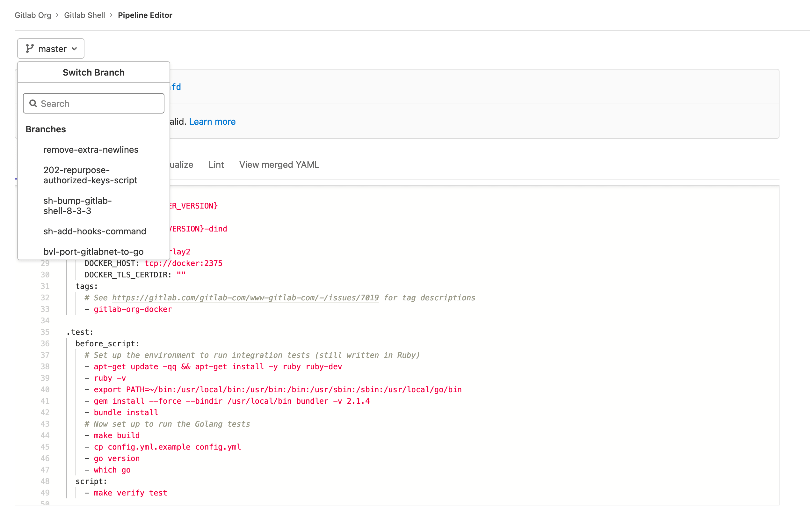
Task: Switch to the View merged YAML tab
Action: click(x=279, y=164)
